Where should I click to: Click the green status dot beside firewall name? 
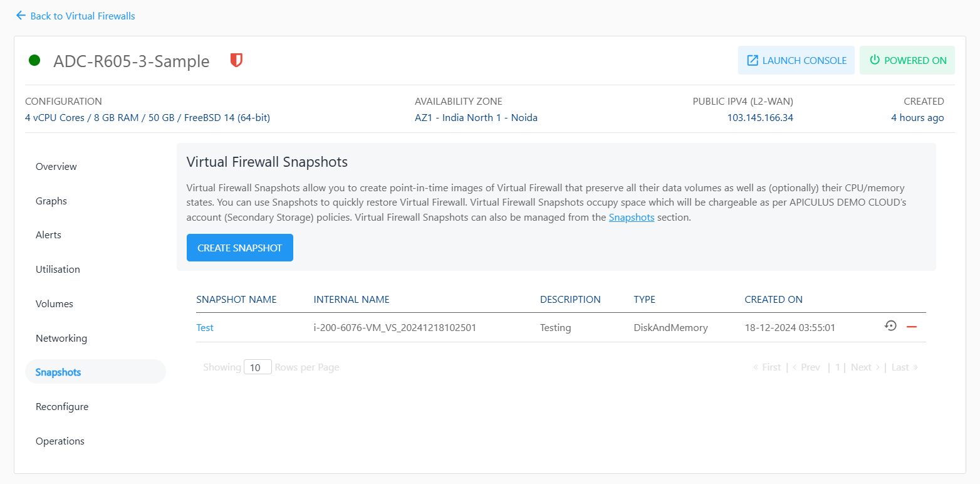(x=34, y=61)
